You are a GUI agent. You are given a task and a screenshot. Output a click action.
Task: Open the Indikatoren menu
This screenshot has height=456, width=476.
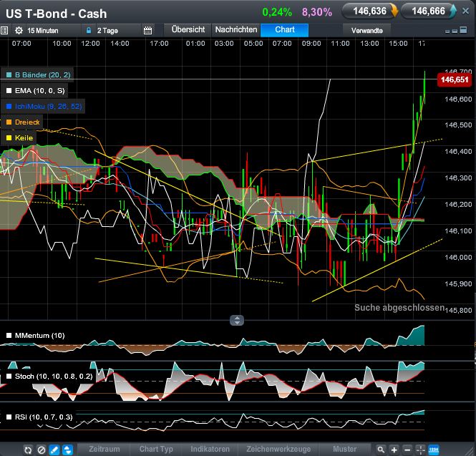tap(210, 449)
